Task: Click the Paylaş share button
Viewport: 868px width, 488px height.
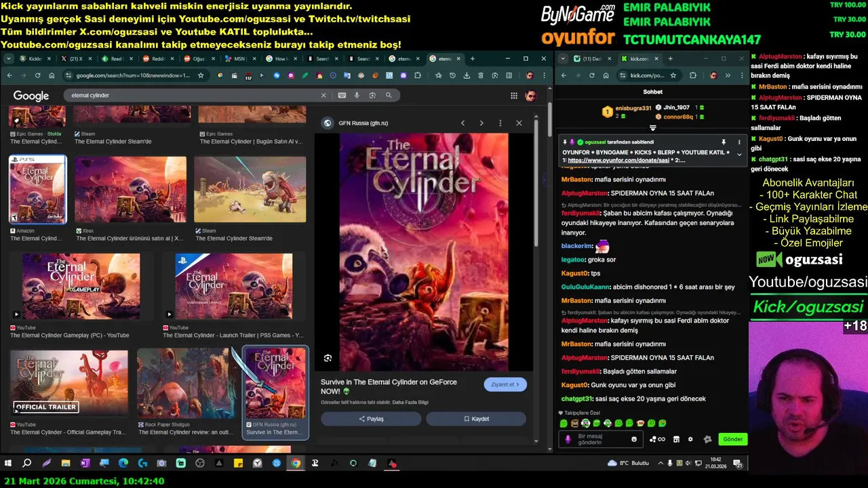Action: pyautogui.click(x=371, y=419)
